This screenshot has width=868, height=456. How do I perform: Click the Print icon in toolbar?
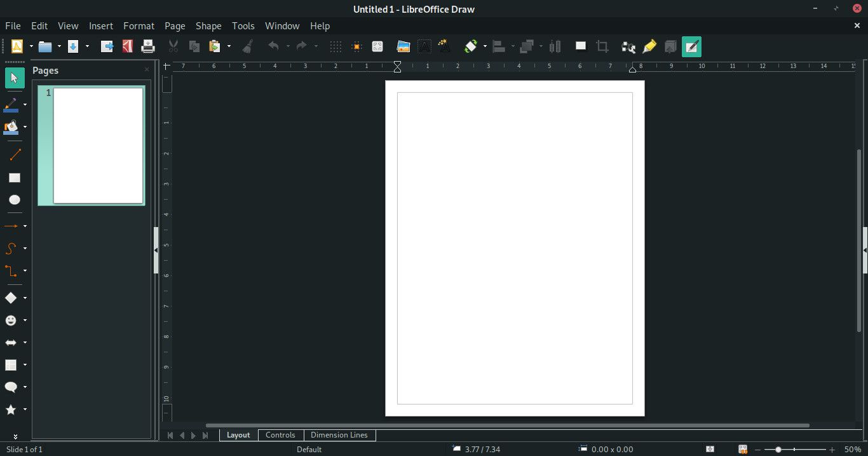pyautogui.click(x=148, y=46)
